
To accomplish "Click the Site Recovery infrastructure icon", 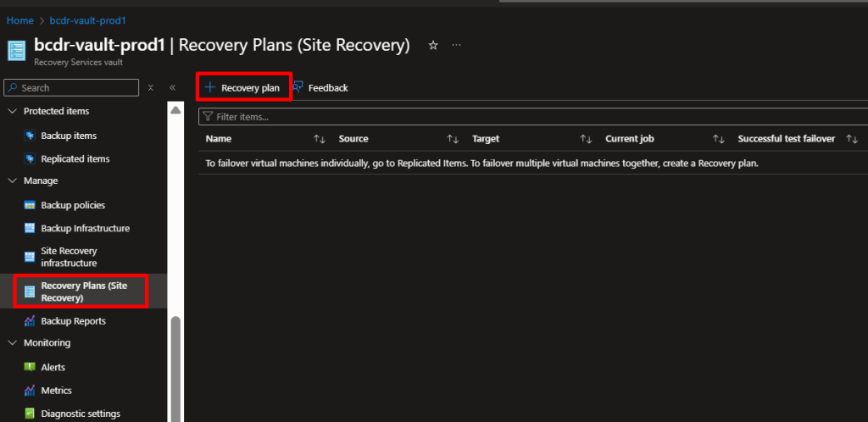I will tap(30, 257).
